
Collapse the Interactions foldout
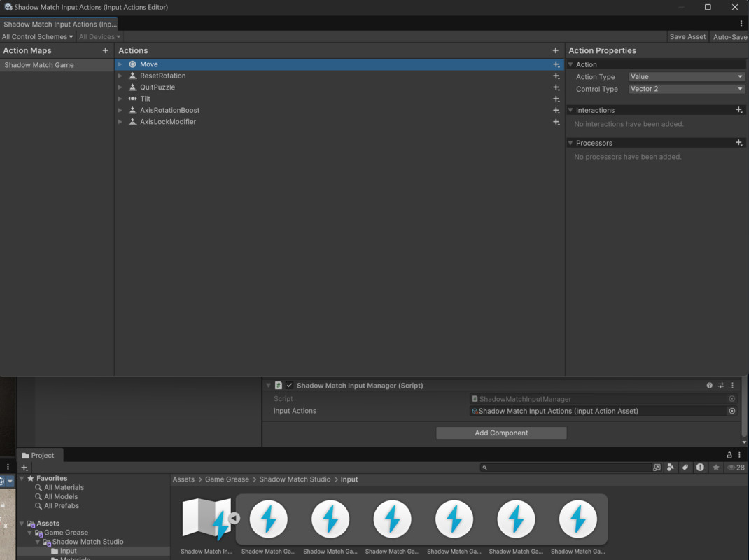pos(570,110)
